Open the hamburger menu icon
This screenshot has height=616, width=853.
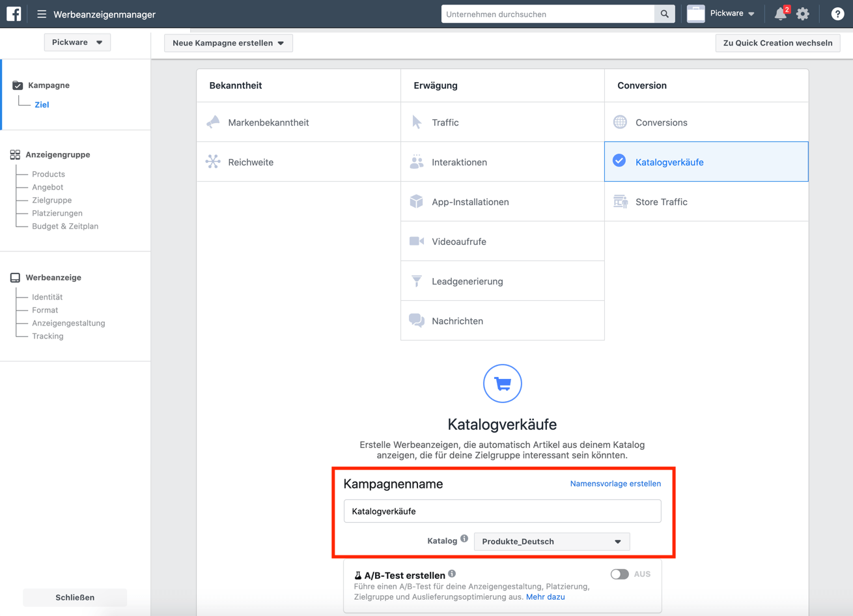[x=42, y=14]
